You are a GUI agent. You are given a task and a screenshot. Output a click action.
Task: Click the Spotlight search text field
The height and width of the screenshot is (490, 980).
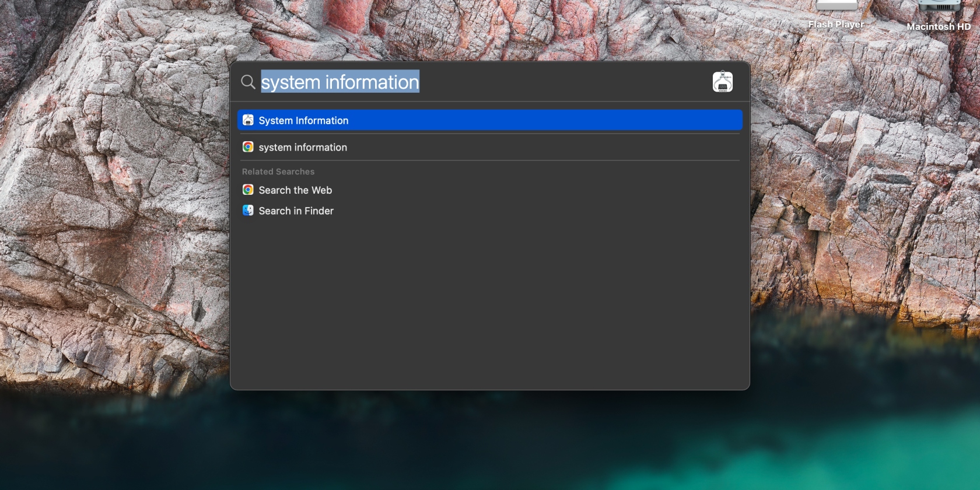[483, 82]
